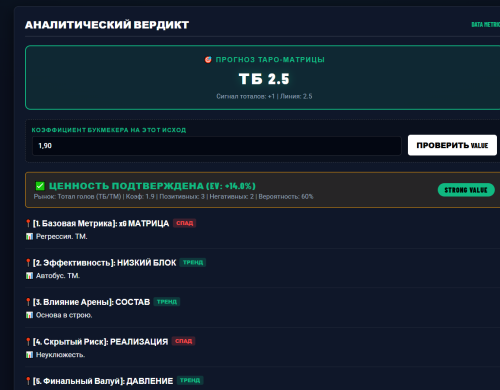Click the Сигнал тоталов +1 line text
The height and width of the screenshot is (390, 500).
264,96
